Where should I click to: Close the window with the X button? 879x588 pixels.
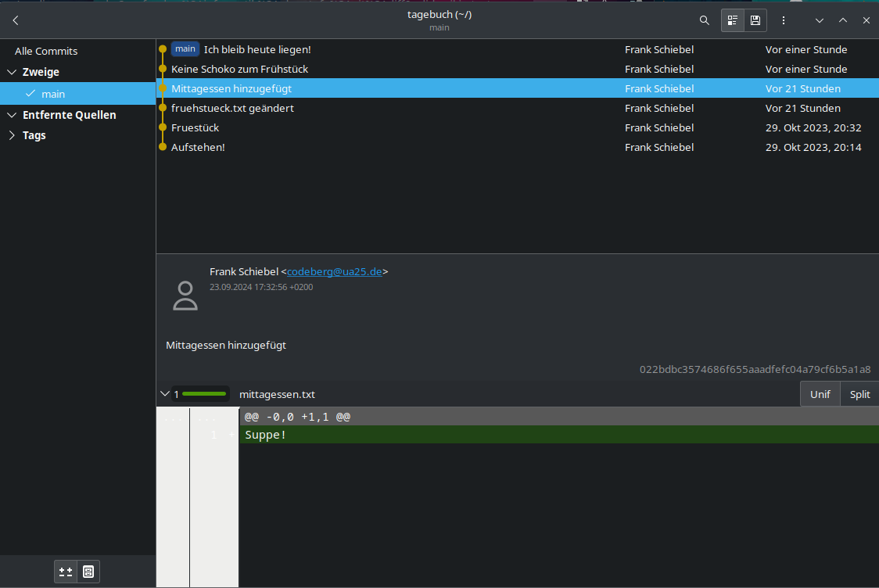point(866,20)
